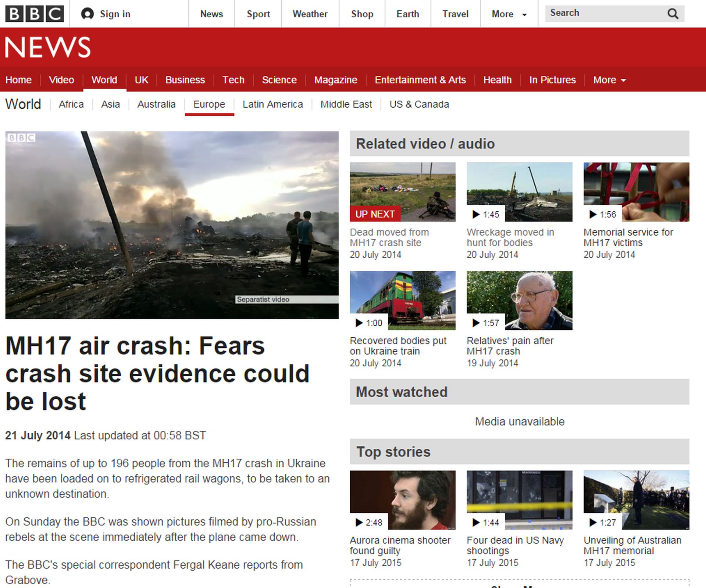The width and height of the screenshot is (706, 588).
Task: Click the BBC logo blocks
Action: [35, 14]
